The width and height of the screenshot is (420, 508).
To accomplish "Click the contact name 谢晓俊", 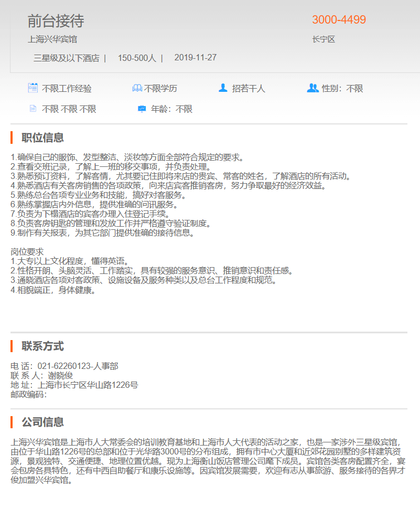I will tap(60, 376).
